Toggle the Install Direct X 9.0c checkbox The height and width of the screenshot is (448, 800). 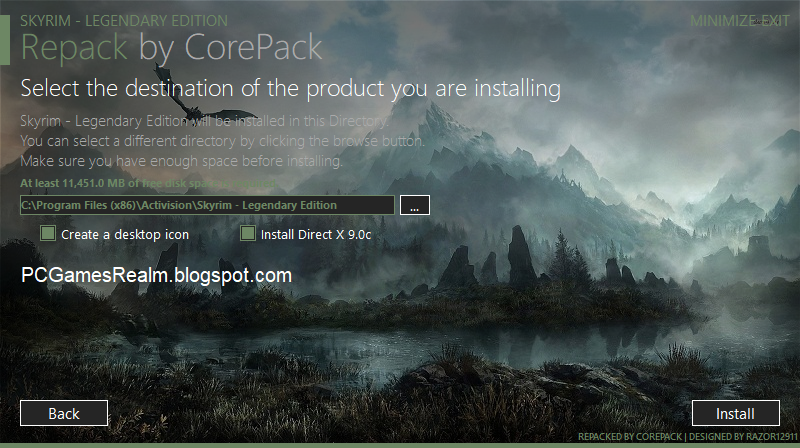[x=247, y=234]
